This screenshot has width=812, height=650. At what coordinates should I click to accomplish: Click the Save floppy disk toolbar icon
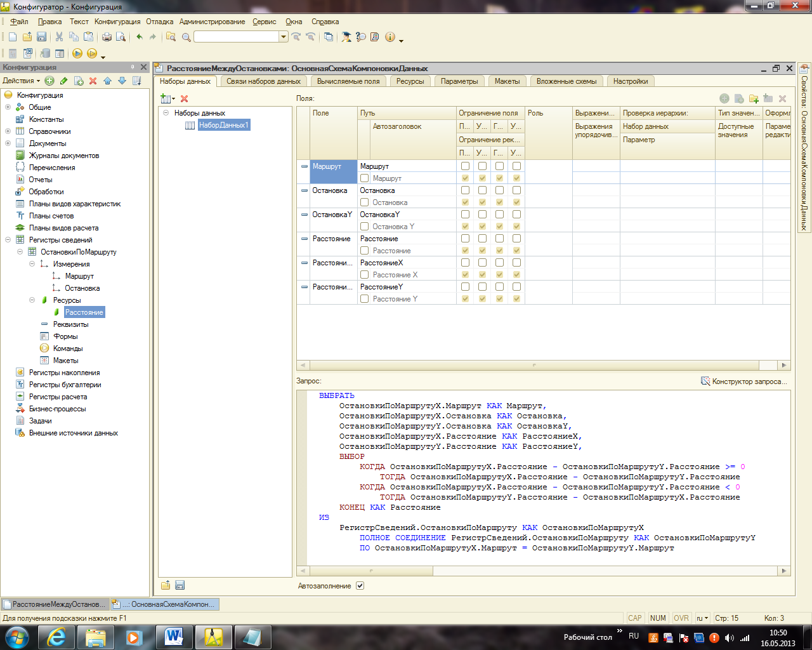point(41,37)
